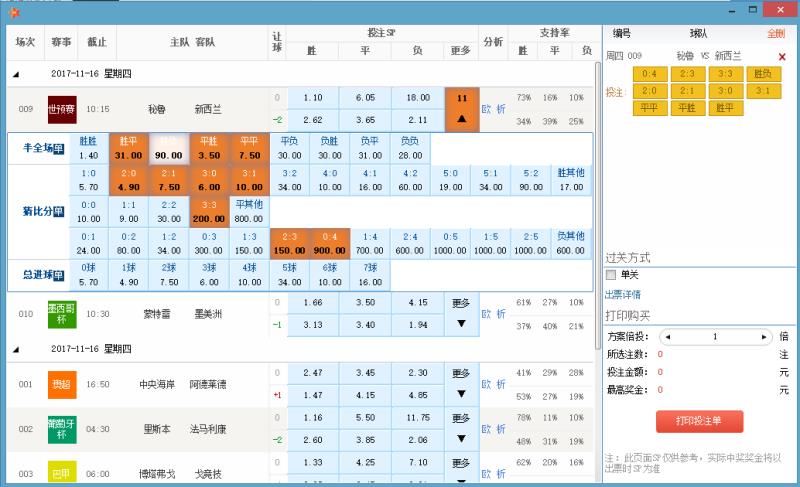Remove 秘鲁 VS 新西兰 with the red X
Viewport: 800px width, 487px height.
(782, 57)
